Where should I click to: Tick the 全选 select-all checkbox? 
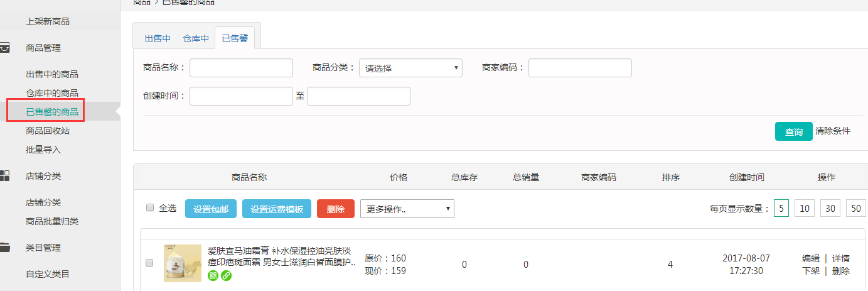(150, 208)
